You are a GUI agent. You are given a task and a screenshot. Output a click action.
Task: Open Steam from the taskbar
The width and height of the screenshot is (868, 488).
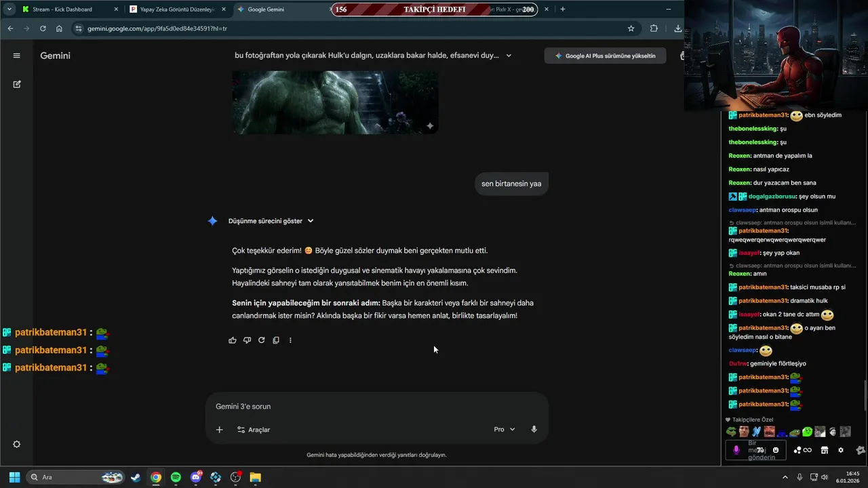136,477
